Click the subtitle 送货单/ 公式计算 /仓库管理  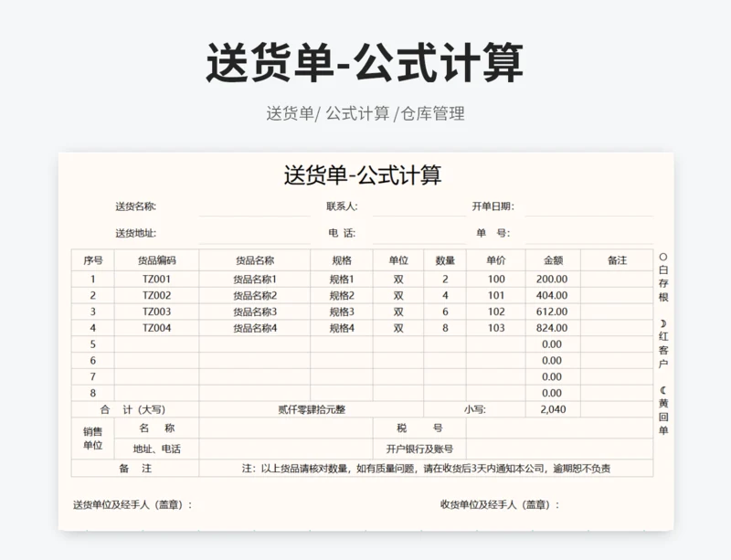365,113
